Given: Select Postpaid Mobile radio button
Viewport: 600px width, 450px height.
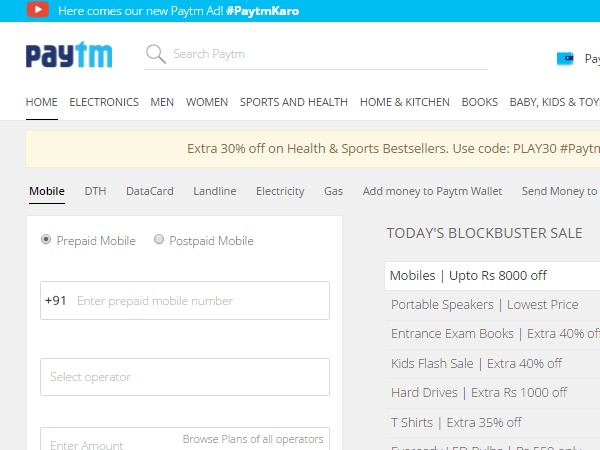Looking at the screenshot, I should click(x=159, y=240).
